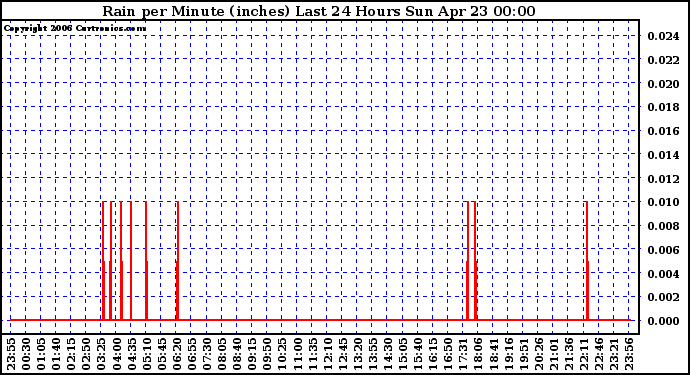Click the 20:26 time label
The height and width of the screenshot is (375, 690).
(538, 354)
